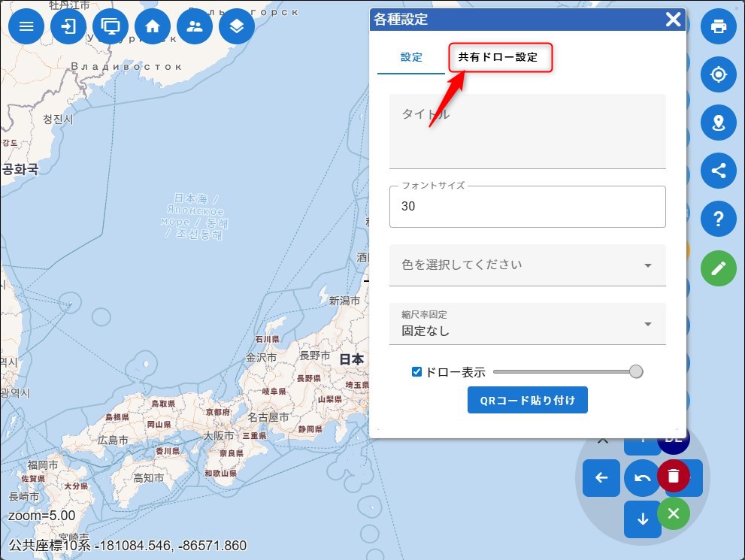
Task: Expand the 色を選択してください dropdown
Action: tap(527, 265)
